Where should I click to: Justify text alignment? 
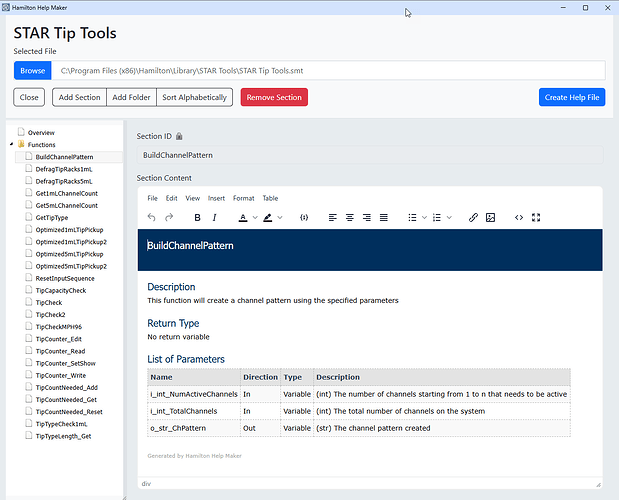point(384,217)
